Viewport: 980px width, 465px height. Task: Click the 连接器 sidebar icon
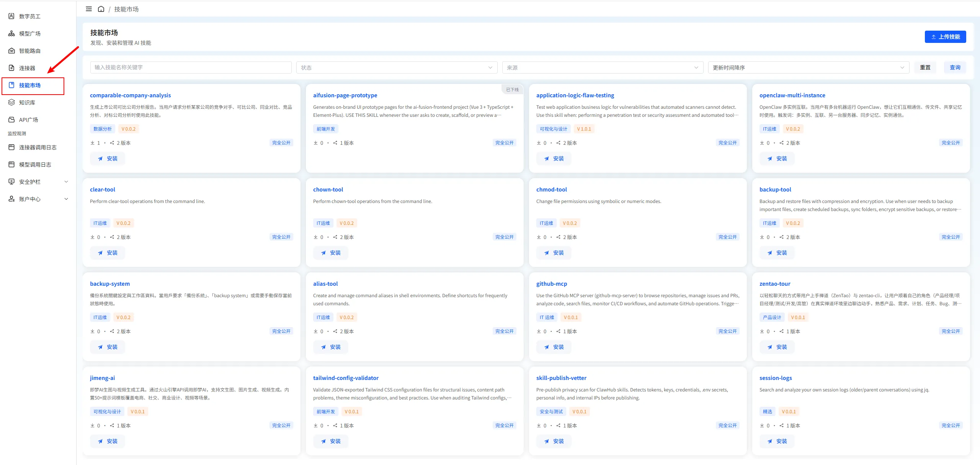point(11,68)
